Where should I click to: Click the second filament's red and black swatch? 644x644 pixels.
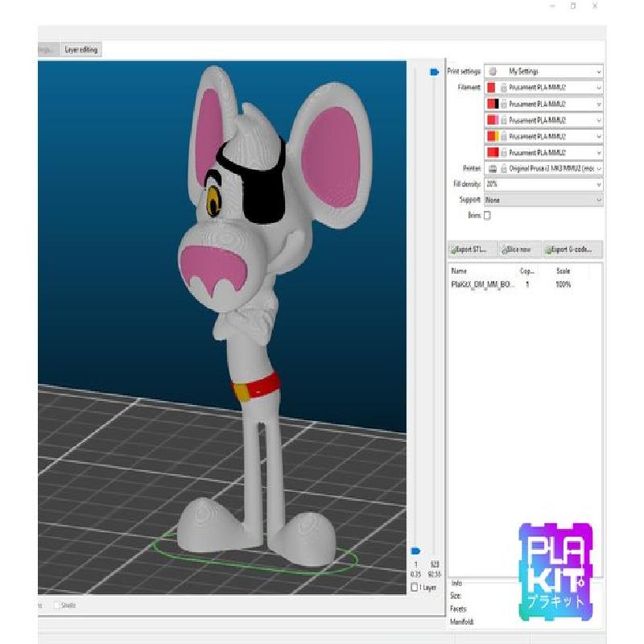pos(493,104)
